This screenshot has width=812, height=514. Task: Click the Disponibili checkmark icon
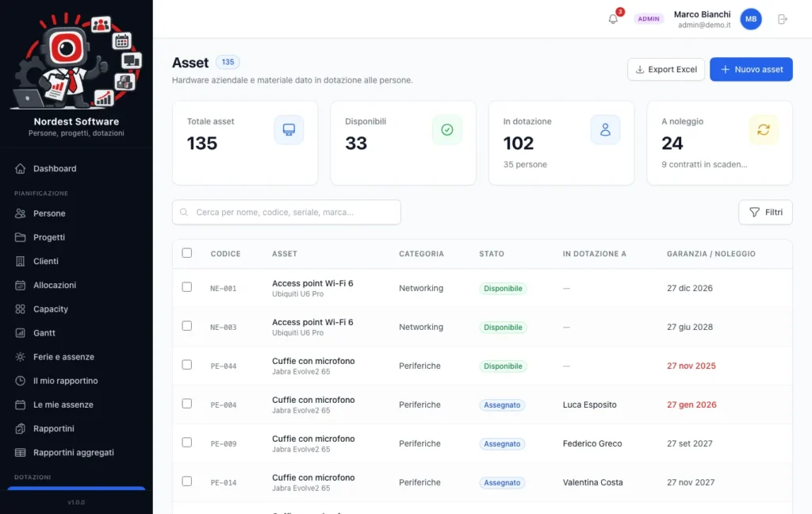(x=447, y=129)
